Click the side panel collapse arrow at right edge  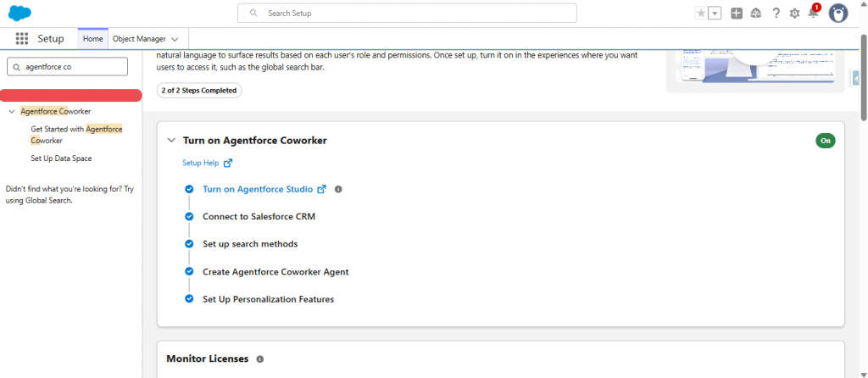856,79
